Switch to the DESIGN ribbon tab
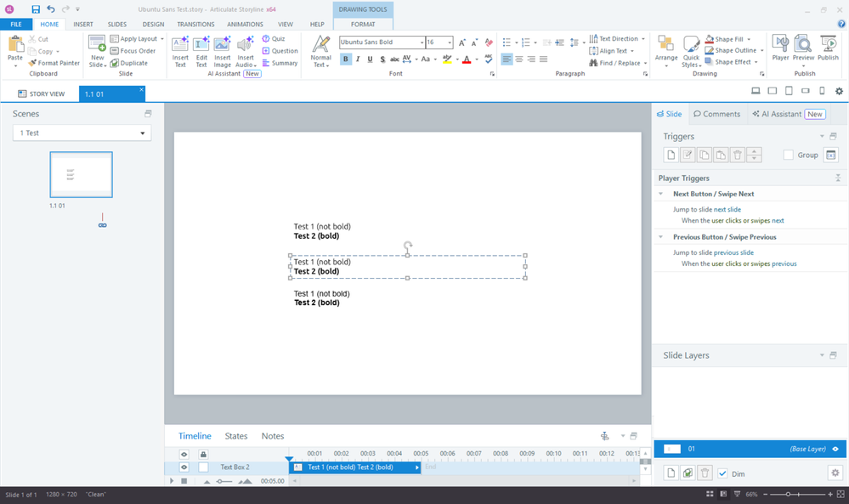The image size is (849, 504). tap(153, 25)
